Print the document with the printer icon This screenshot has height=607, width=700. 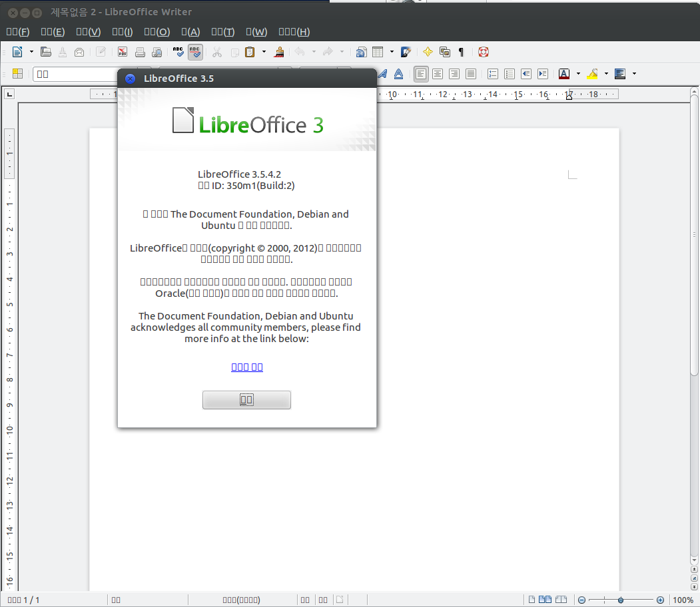[x=140, y=52]
